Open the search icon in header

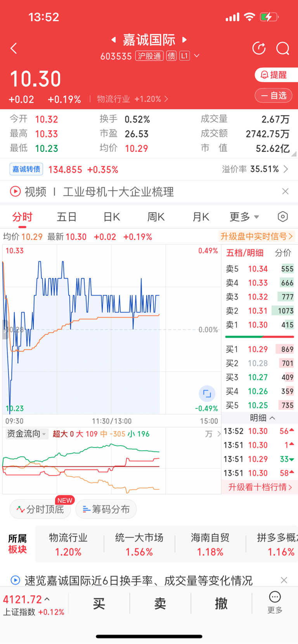[283, 48]
